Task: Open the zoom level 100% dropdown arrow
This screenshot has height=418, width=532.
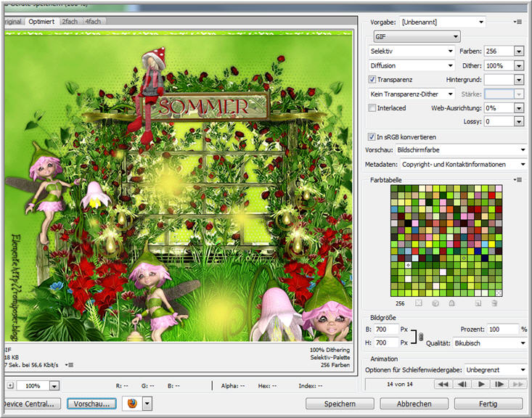Action: [x=54, y=386]
